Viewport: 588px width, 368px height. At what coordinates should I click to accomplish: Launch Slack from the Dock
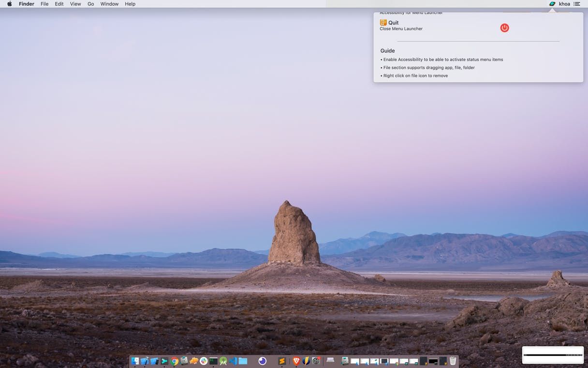203,361
